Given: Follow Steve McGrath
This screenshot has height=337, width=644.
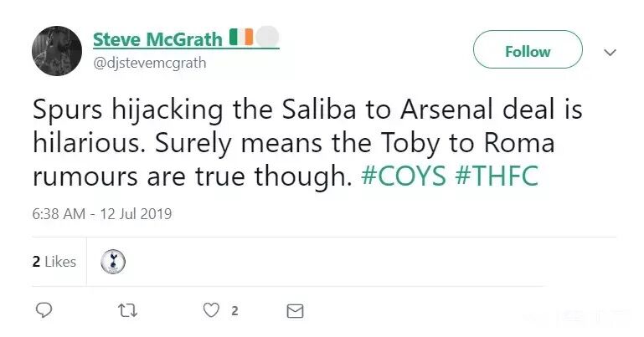Looking at the screenshot, I should [528, 50].
